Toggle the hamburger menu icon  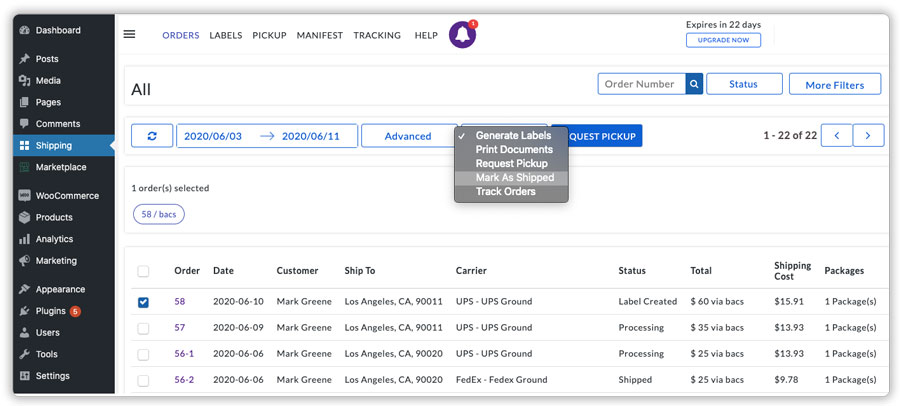(x=130, y=34)
